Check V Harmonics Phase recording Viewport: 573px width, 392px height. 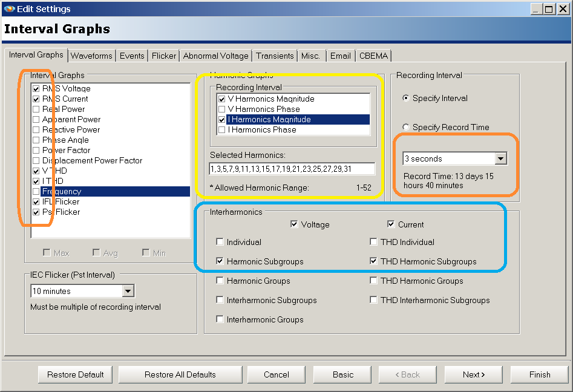coord(223,109)
